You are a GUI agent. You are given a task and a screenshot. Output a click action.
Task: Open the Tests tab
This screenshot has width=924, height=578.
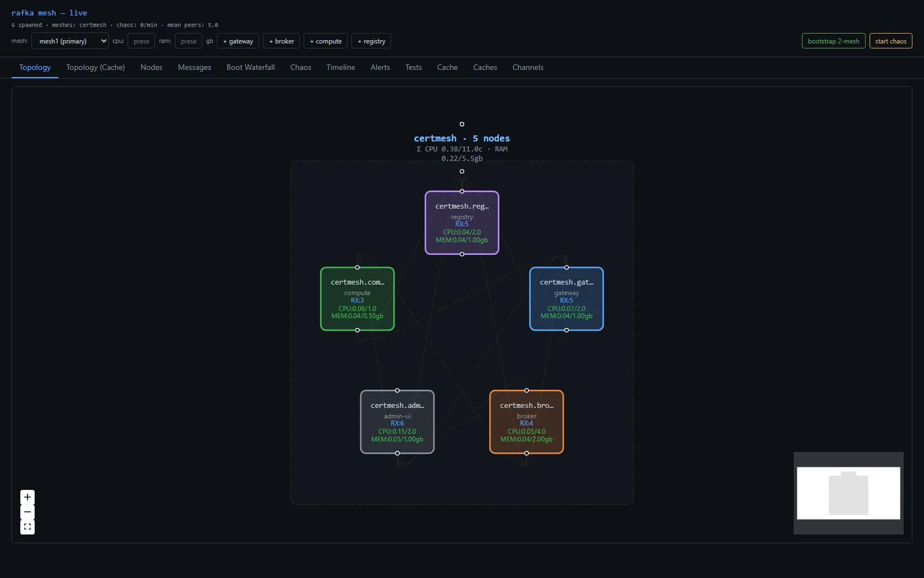(413, 67)
